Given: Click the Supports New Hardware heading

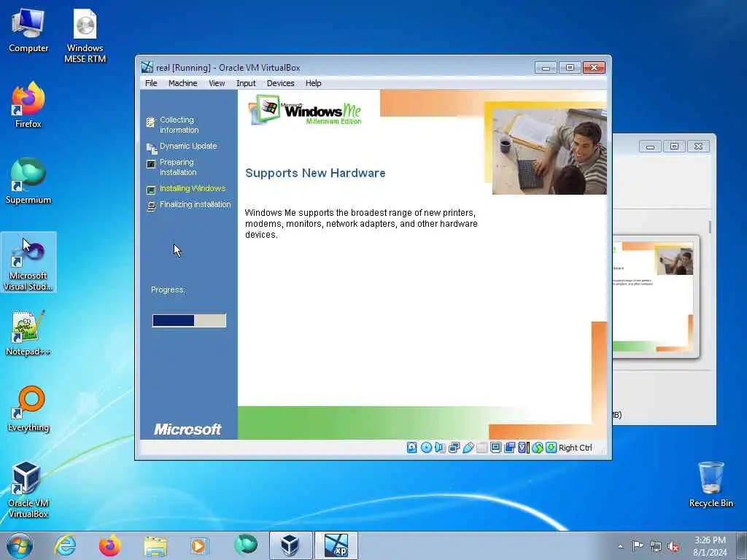Looking at the screenshot, I should [315, 173].
